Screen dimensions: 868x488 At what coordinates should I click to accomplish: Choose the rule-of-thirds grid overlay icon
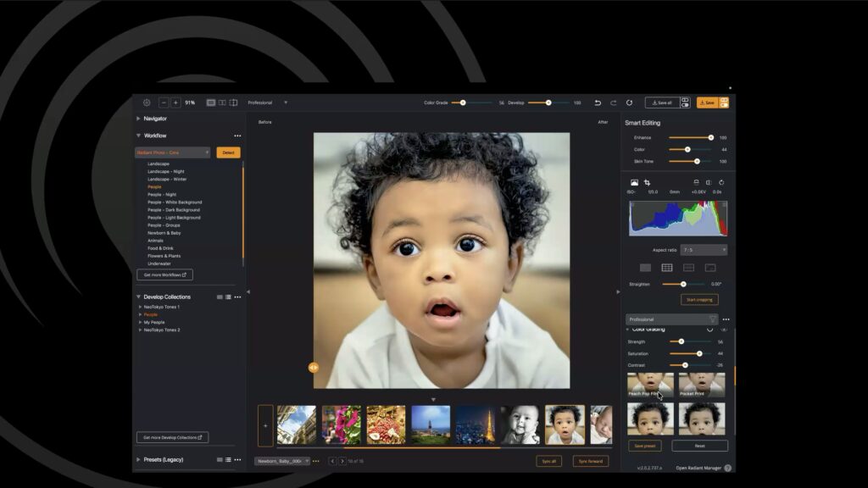pos(667,268)
